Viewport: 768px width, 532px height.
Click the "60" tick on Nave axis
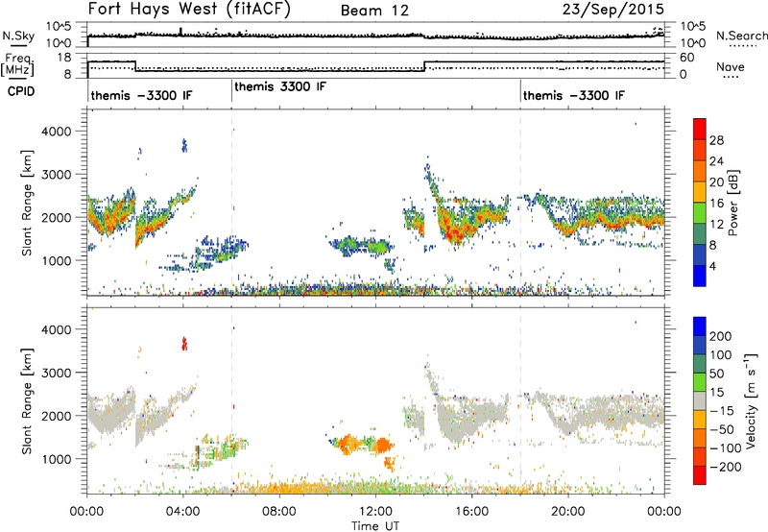coord(687,58)
